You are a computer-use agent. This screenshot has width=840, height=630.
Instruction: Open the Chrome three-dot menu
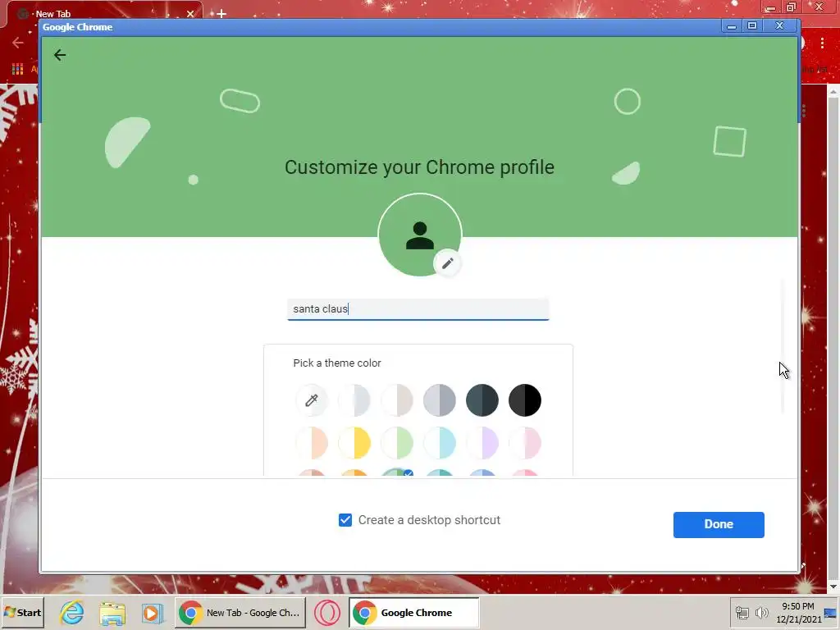click(822, 43)
